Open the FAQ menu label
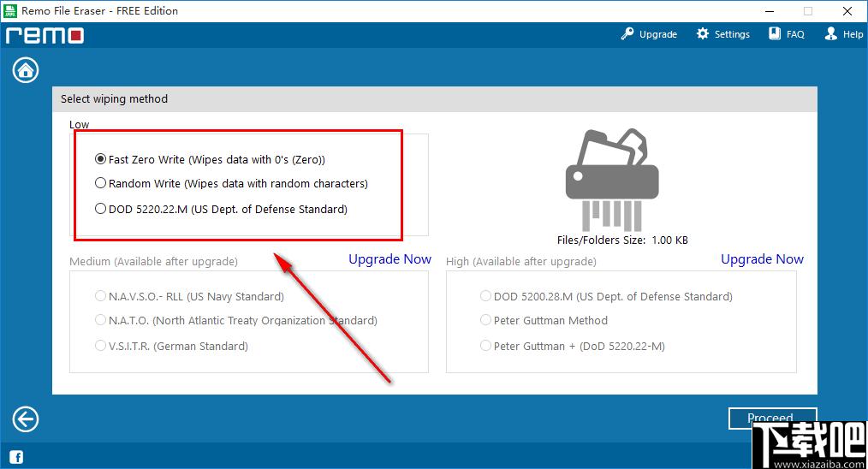 point(795,34)
